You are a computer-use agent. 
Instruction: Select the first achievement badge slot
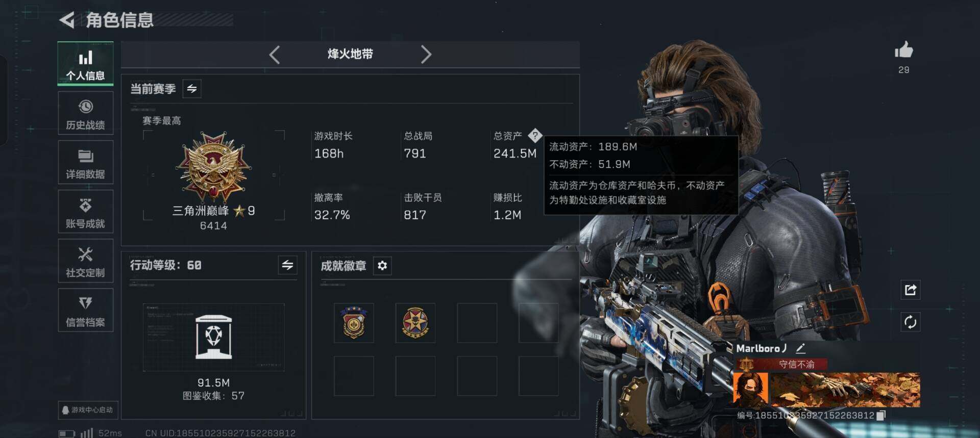[x=354, y=323]
